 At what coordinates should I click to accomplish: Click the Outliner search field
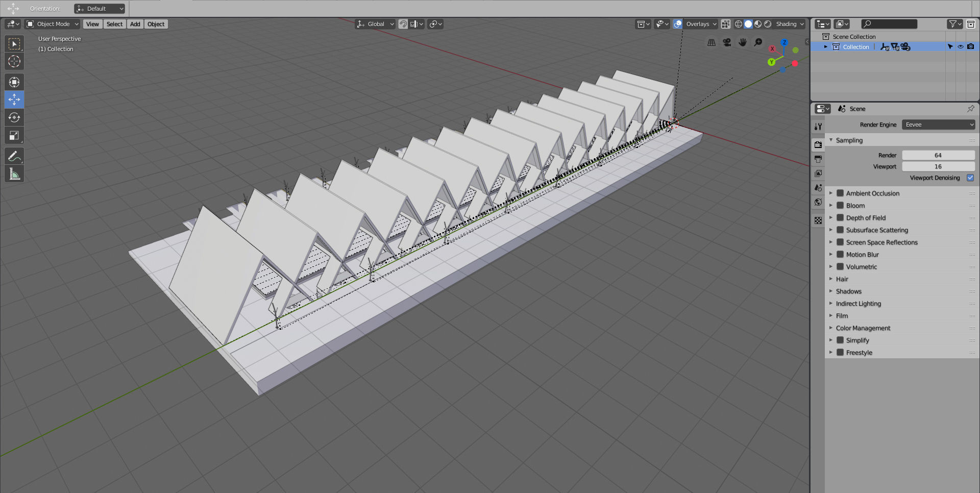[x=889, y=24]
